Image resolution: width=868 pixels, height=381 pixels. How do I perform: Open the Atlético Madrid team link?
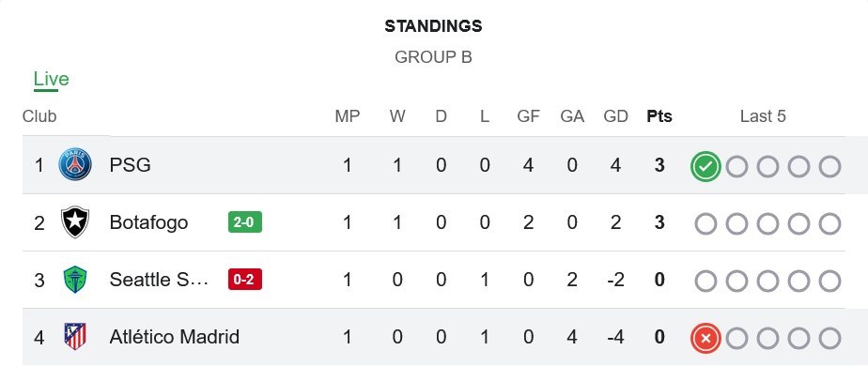tap(174, 337)
